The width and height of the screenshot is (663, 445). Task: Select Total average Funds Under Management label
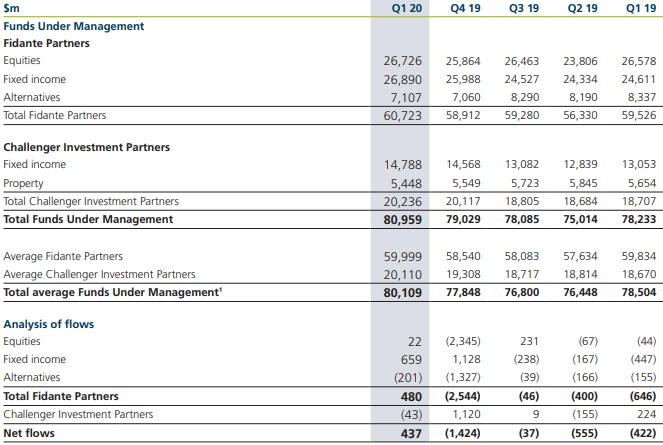[x=113, y=292]
